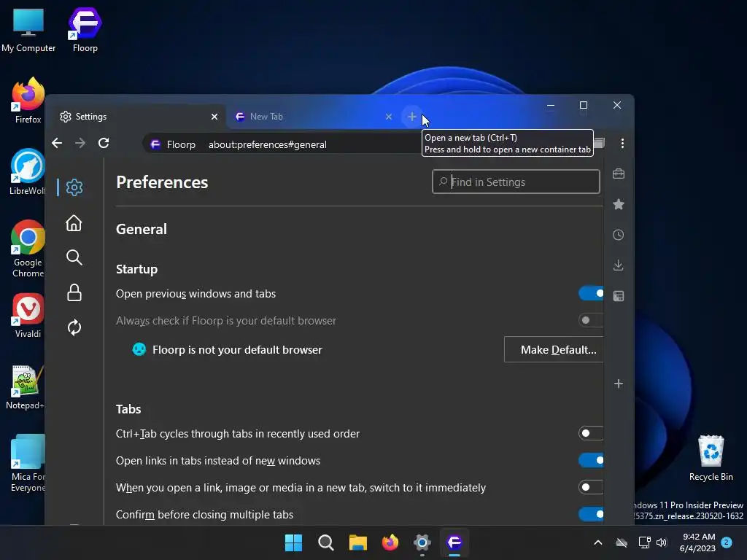Viewport: 747px width, 560px height.
Task: Open Floorp desktop shortcut
Action: click(x=85, y=29)
